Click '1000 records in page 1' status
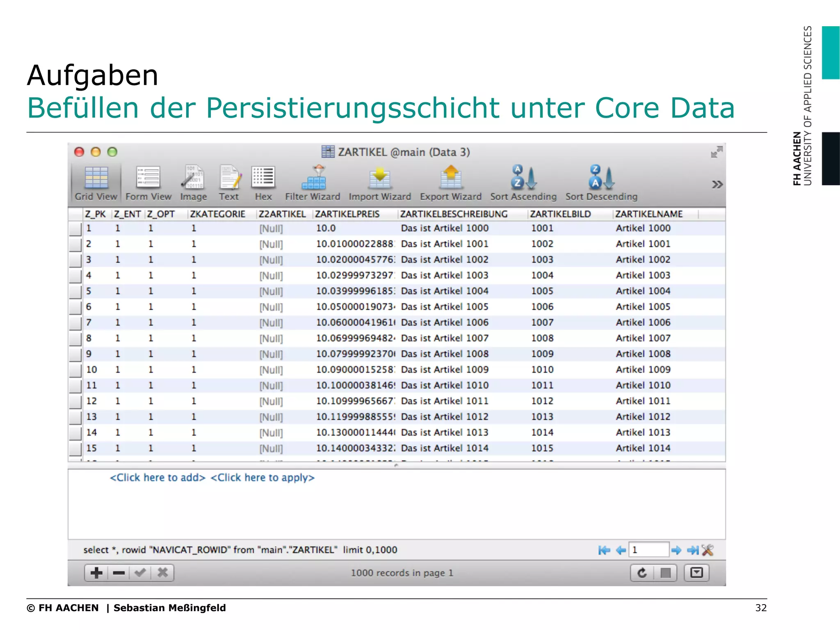This screenshot has height=630, width=840. pyautogui.click(x=402, y=573)
